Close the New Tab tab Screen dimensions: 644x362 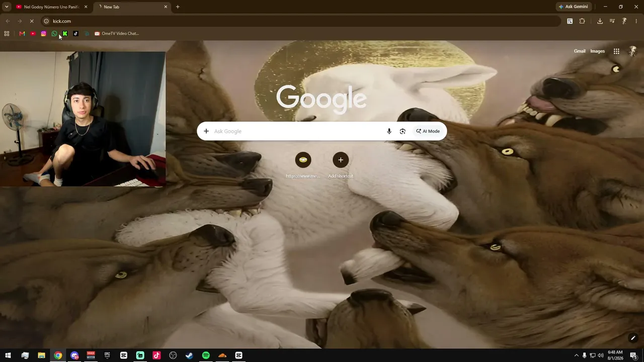[x=166, y=7]
